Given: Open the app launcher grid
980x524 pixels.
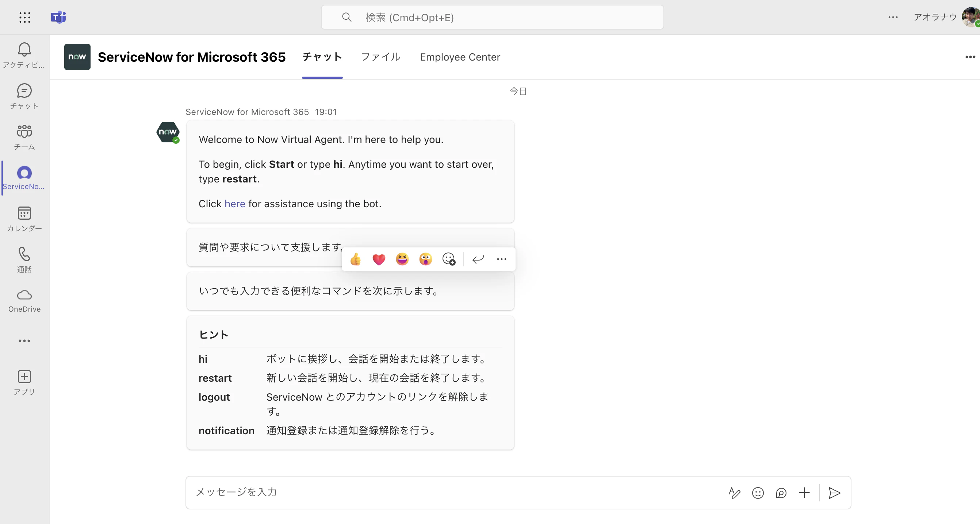Looking at the screenshot, I should [25, 17].
